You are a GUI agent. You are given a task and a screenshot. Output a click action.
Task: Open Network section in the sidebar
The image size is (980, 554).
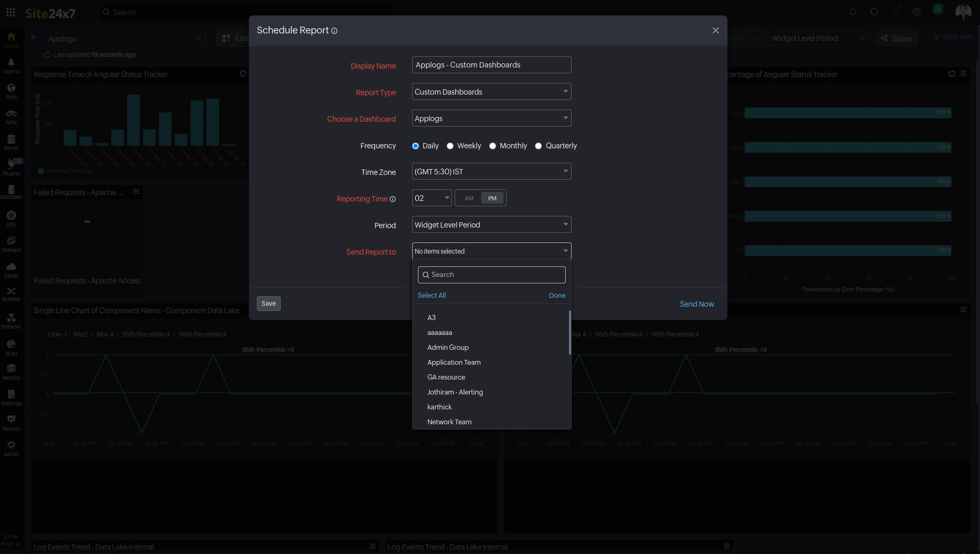click(11, 321)
